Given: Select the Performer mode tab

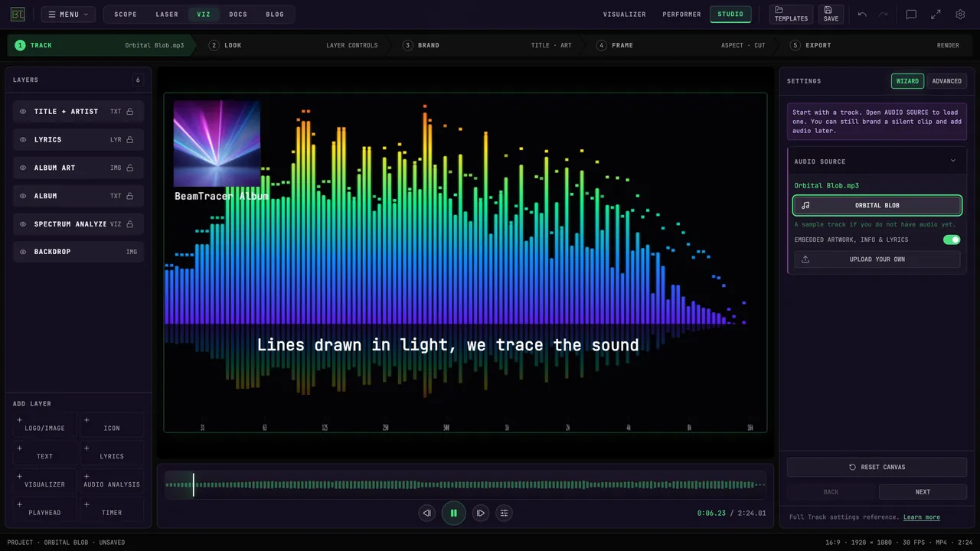Looking at the screenshot, I should point(682,15).
